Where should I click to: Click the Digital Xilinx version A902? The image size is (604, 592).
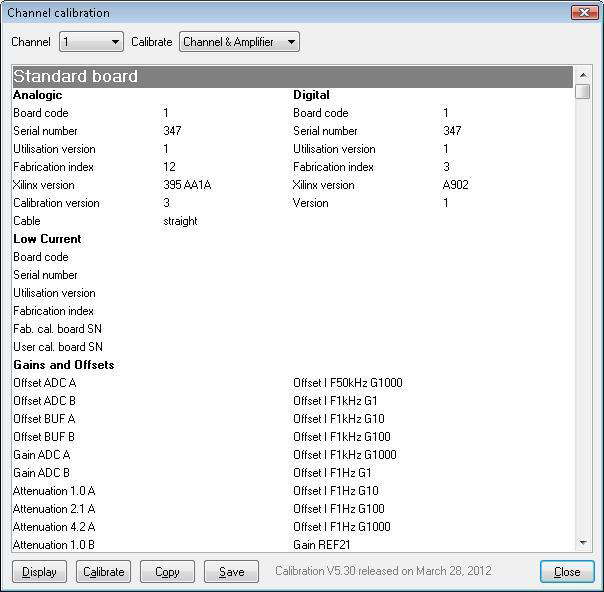pyautogui.click(x=455, y=185)
